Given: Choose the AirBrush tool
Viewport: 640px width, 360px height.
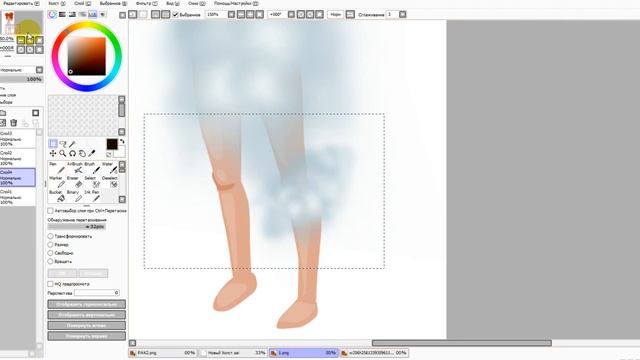Looking at the screenshot, I should pyautogui.click(x=75, y=168).
